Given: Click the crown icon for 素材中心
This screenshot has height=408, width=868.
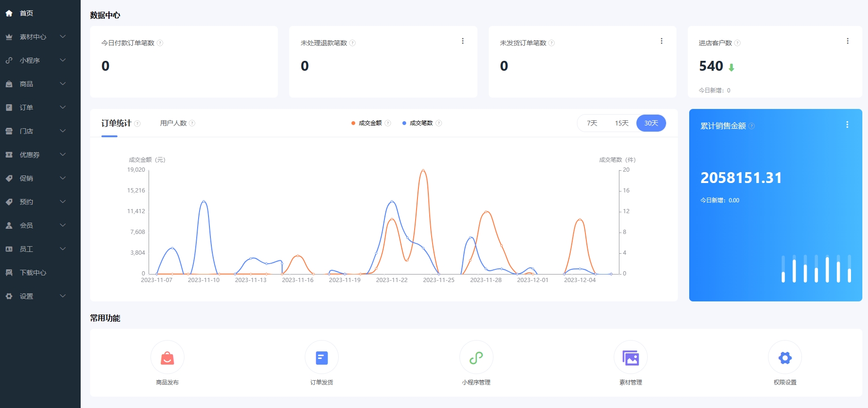Looking at the screenshot, I should click(9, 37).
